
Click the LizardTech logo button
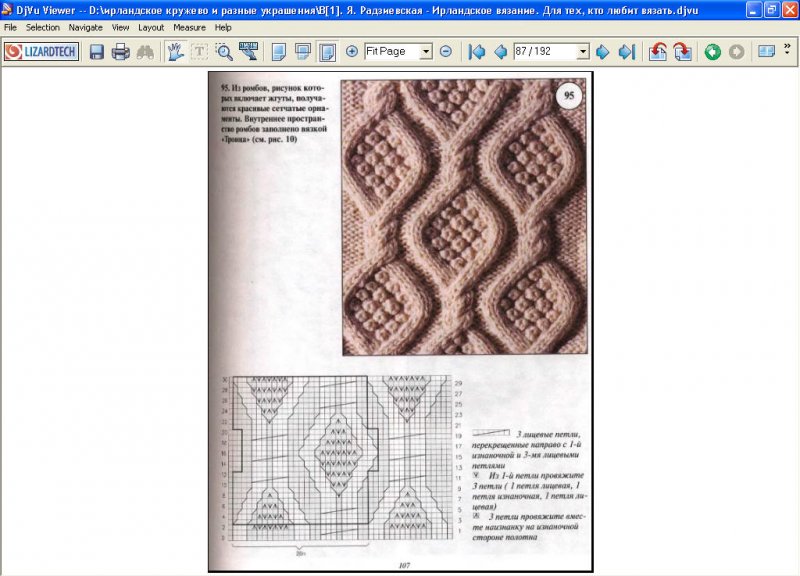point(41,52)
